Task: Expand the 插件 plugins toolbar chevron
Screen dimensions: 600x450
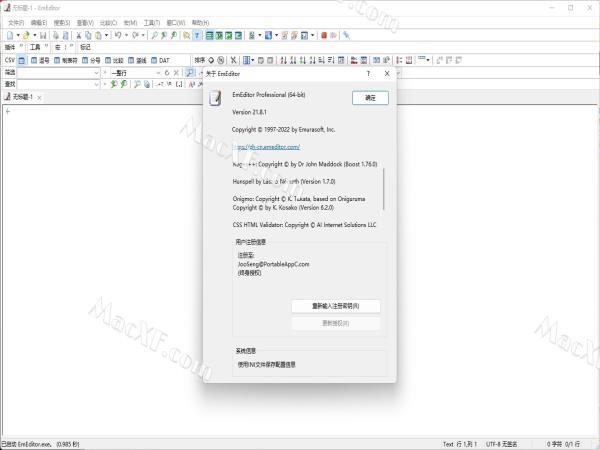Action: pos(21,47)
